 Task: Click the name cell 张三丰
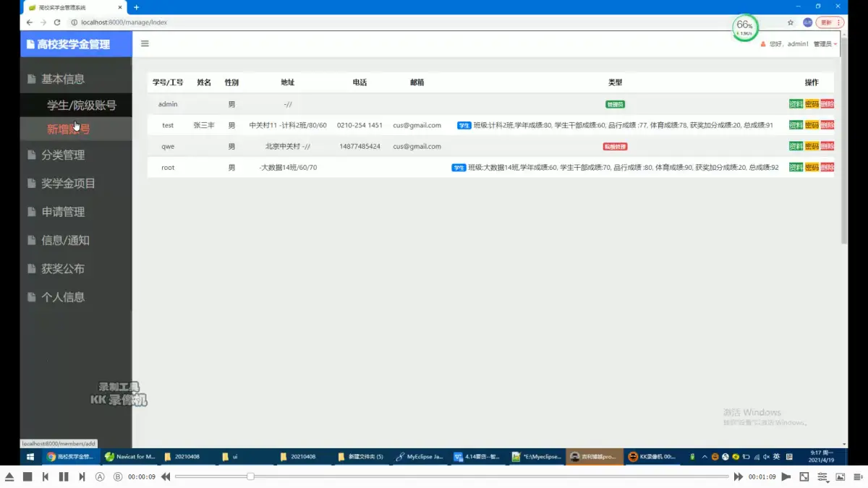coord(204,125)
